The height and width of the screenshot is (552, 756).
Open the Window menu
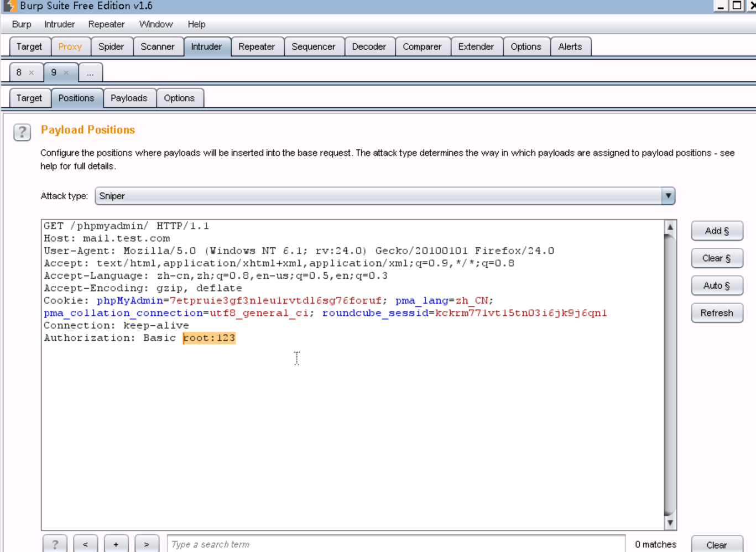pos(156,24)
